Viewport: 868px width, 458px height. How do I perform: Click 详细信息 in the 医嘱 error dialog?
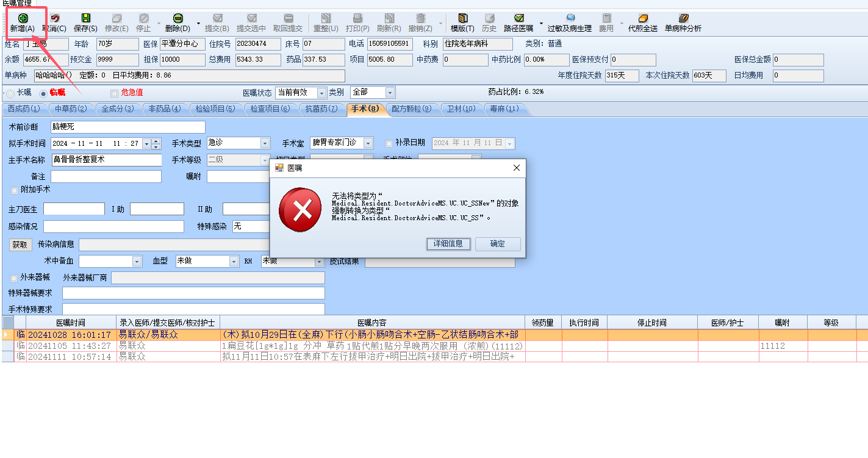448,244
